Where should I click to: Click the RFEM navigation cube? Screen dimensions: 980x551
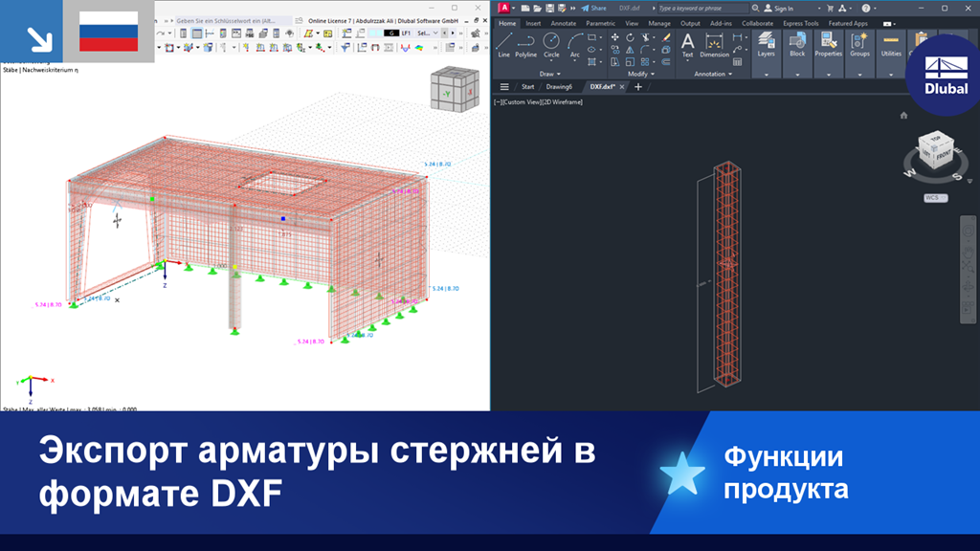tap(455, 90)
